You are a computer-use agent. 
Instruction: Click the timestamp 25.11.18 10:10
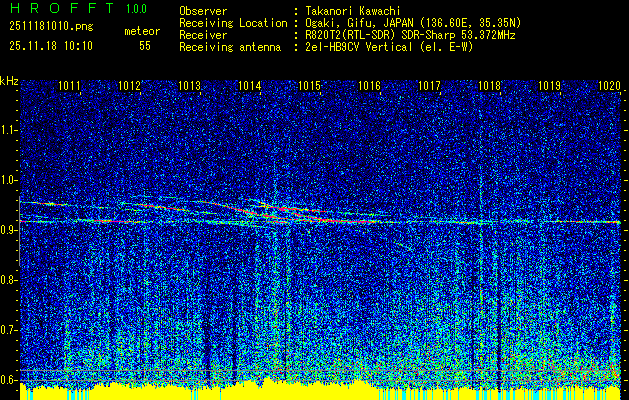pyautogui.click(x=51, y=46)
